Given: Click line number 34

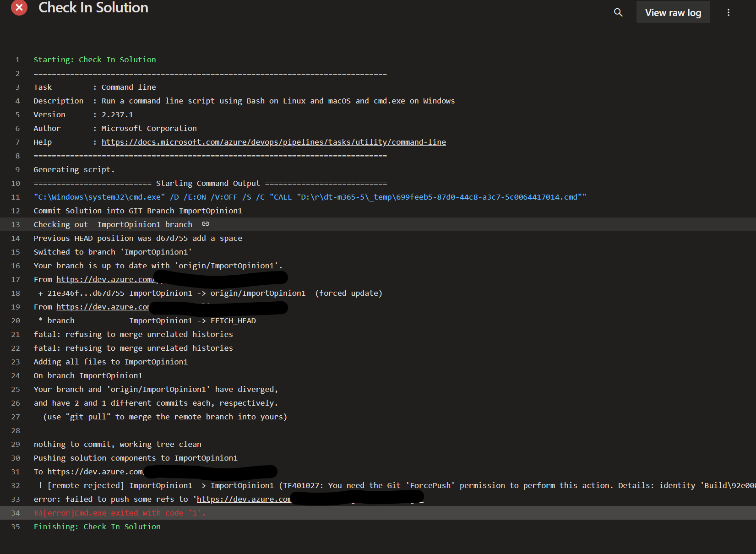Looking at the screenshot, I should 16,513.
